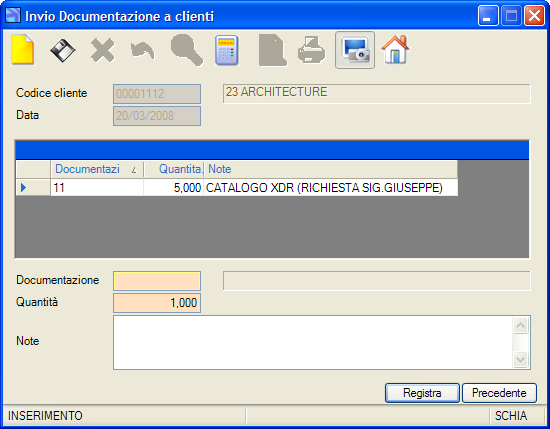The height and width of the screenshot is (429, 550).
Task: Click the Quantità field showing 1,000
Action: click(x=157, y=303)
